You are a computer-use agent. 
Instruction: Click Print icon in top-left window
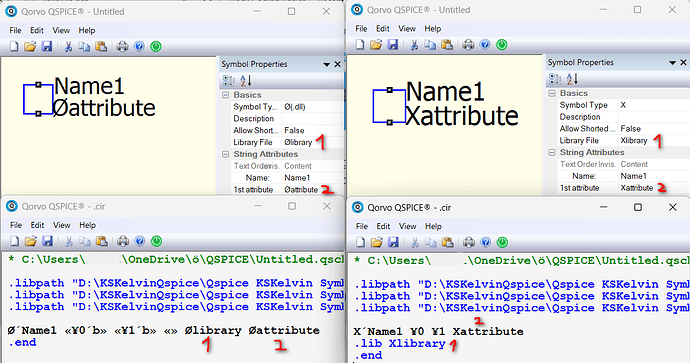click(x=122, y=46)
